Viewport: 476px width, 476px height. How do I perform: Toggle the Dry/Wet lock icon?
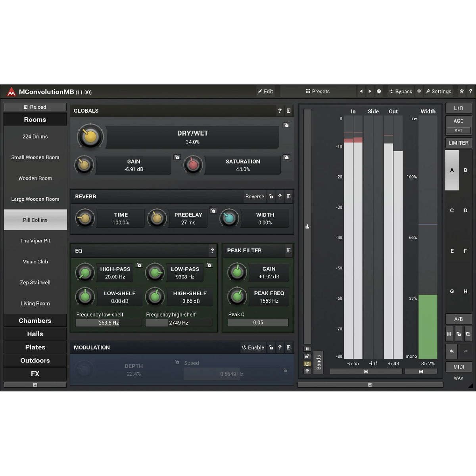(286, 125)
